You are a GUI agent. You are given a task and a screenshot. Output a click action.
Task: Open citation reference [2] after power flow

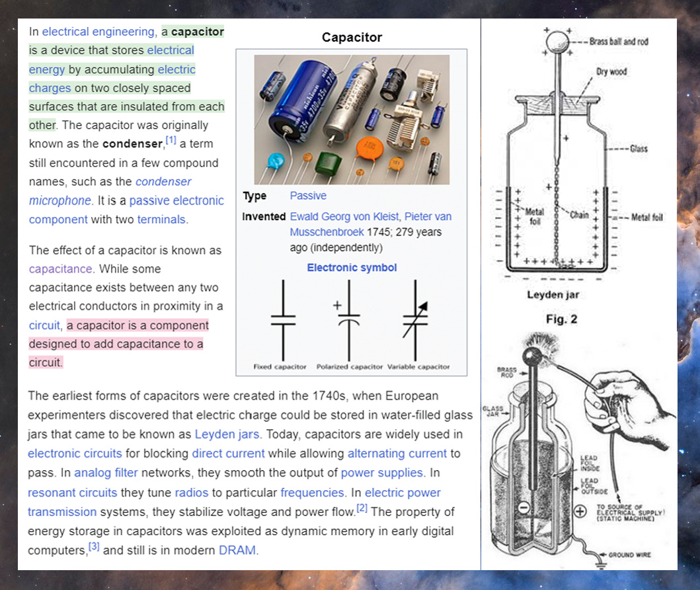tap(362, 508)
